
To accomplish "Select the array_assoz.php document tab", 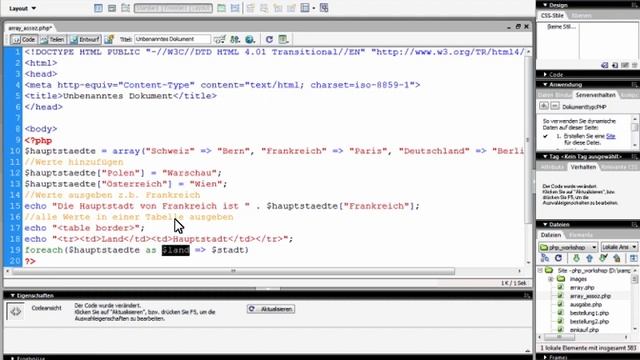I will coord(30,28).
